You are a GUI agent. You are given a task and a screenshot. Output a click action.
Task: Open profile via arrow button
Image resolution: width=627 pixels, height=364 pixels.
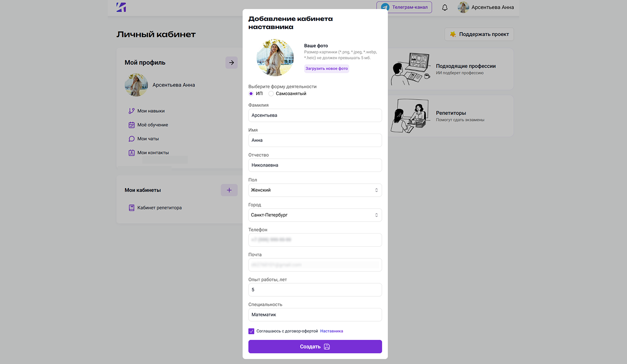point(231,63)
